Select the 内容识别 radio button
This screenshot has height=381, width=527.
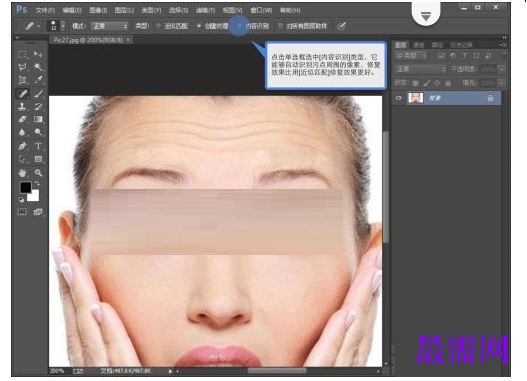(x=239, y=26)
